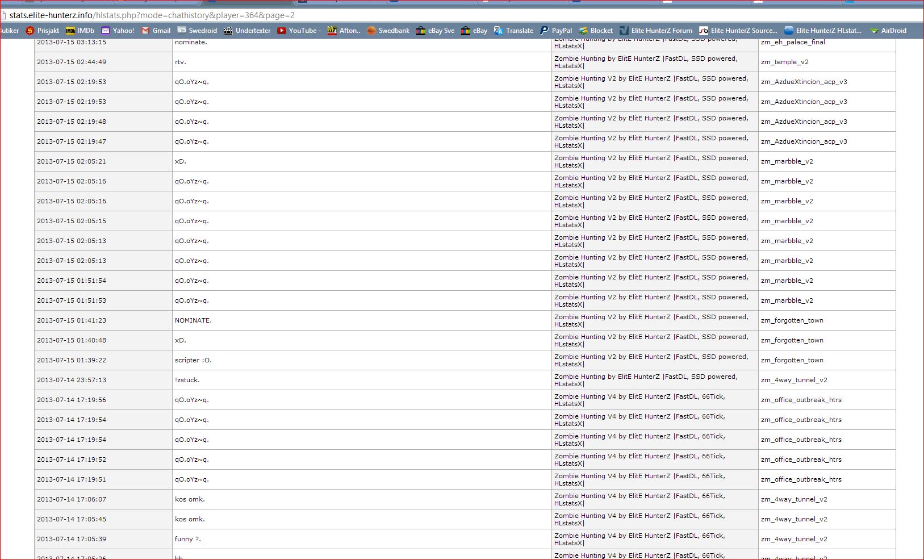Select the "!zstuck." message row
The image size is (924, 560).
(x=187, y=380)
